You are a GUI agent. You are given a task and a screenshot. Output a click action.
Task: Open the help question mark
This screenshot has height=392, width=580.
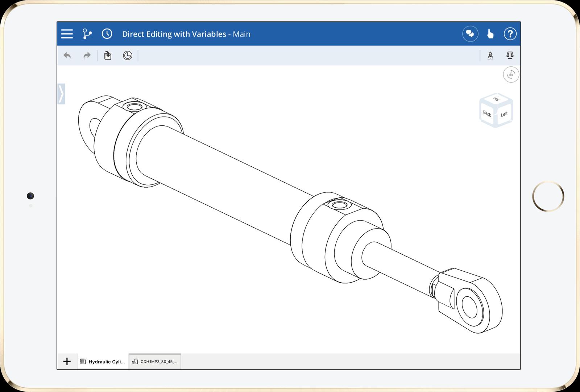(510, 34)
